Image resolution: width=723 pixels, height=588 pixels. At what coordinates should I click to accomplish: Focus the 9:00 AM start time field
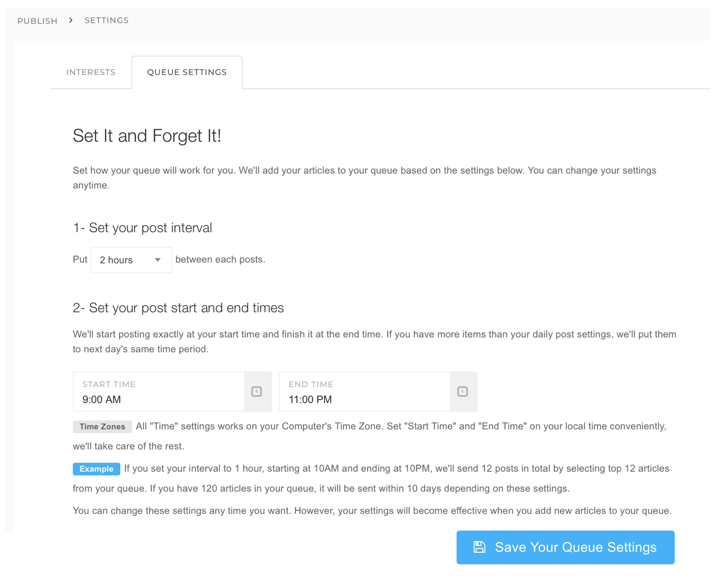(x=159, y=392)
